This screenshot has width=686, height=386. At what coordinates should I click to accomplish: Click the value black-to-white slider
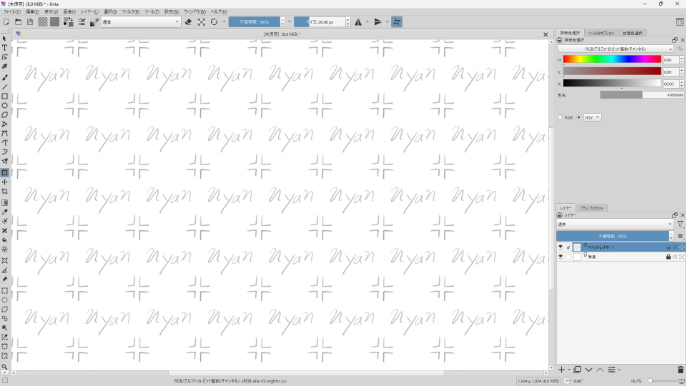point(612,83)
